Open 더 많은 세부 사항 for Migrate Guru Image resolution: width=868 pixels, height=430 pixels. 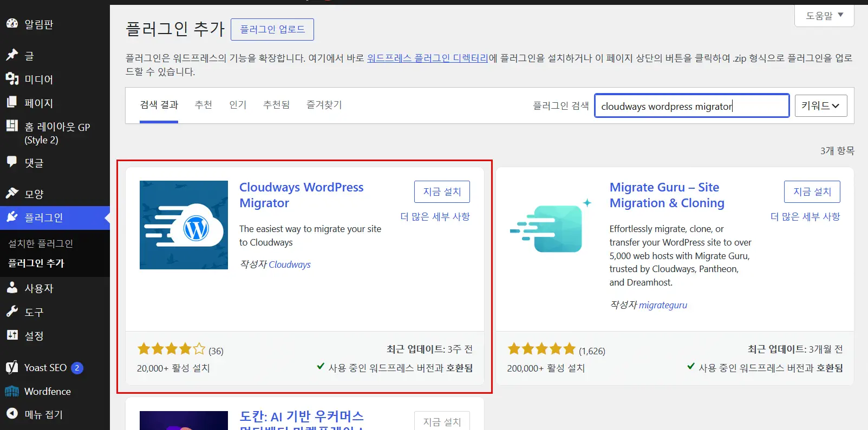805,216
